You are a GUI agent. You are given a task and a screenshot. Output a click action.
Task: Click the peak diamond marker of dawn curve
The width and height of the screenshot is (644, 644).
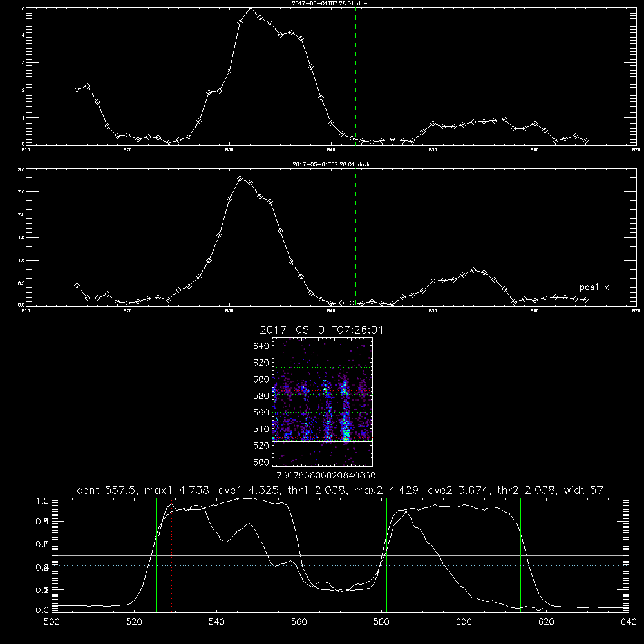[x=250, y=8]
